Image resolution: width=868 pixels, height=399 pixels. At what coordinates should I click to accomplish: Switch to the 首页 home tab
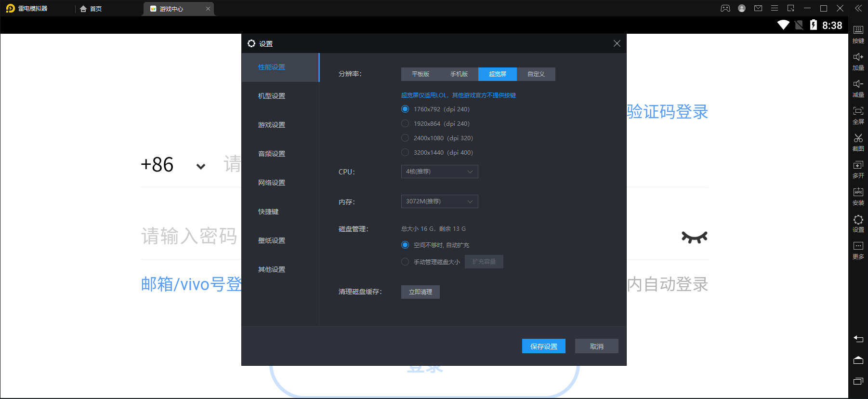(x=92, y=9)
